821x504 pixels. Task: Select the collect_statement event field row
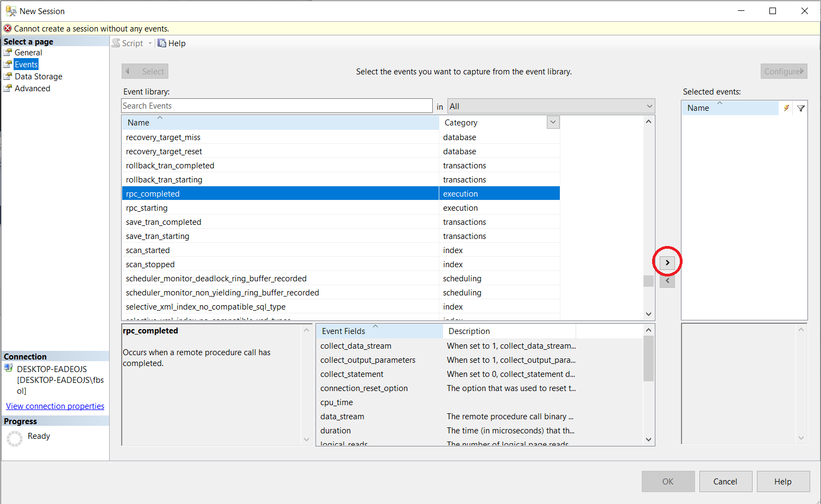pyautogui.click(x=352, y=374)
